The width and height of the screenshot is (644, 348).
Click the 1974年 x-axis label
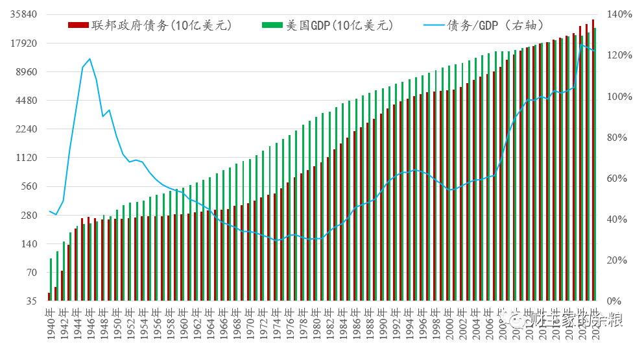tap(277, 323)
